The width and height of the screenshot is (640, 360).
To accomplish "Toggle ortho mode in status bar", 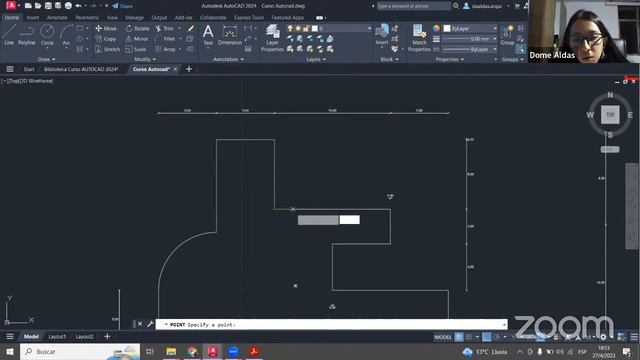I will coord(487,337).
